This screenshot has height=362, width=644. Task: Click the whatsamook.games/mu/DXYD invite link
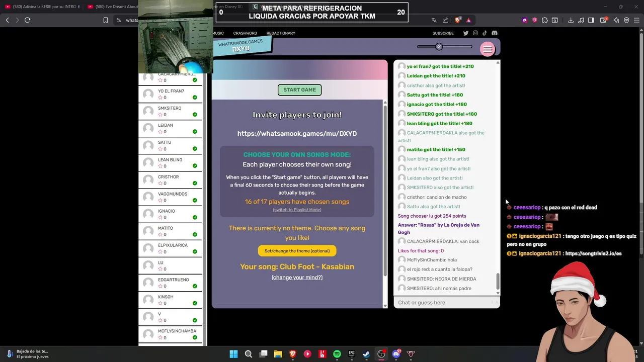pos(297,133)
